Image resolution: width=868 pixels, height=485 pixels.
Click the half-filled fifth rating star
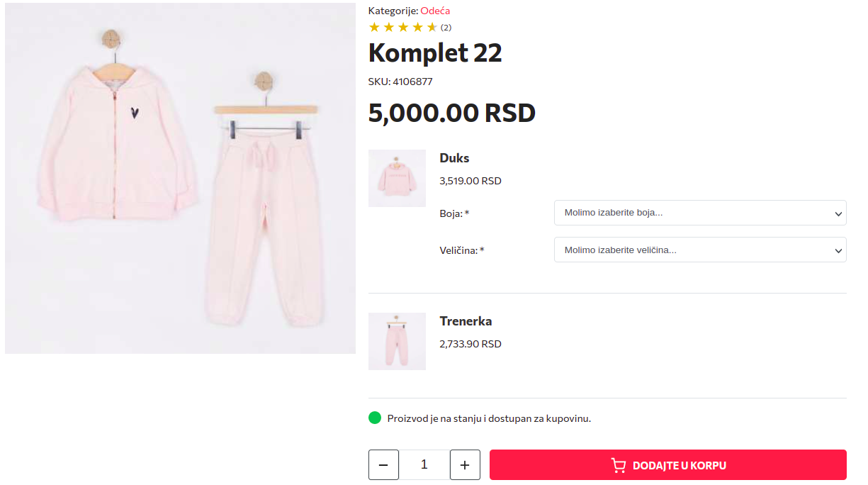(x=432, y=28)
